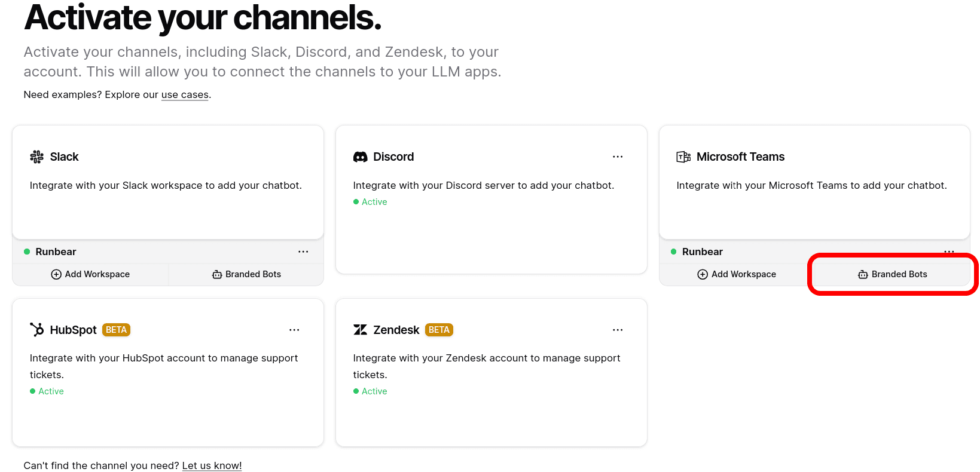Click the HubSpot logo icon
The width and height of the screenshot is (980, 472).
click(36, 330)
